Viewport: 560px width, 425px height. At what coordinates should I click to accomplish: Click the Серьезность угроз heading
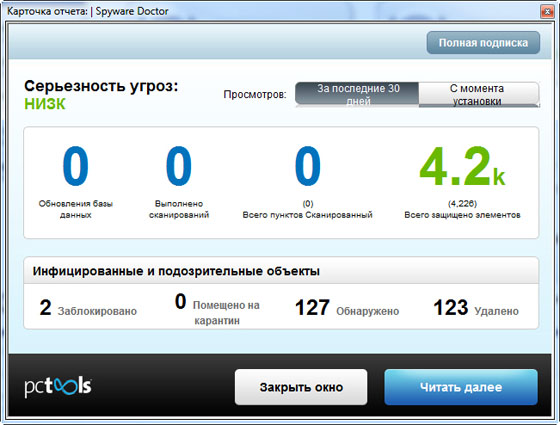pyautogui.click(x=101, y=86)
